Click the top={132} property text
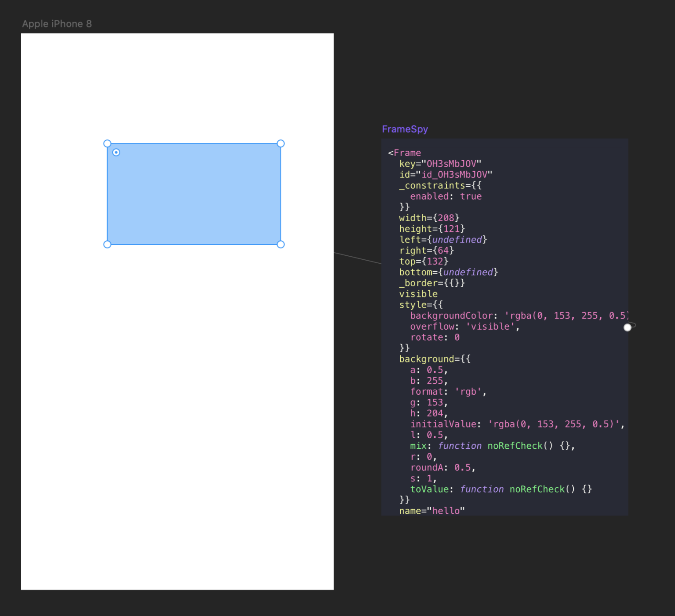Screen dimensions: 675x616 [424, 262]
